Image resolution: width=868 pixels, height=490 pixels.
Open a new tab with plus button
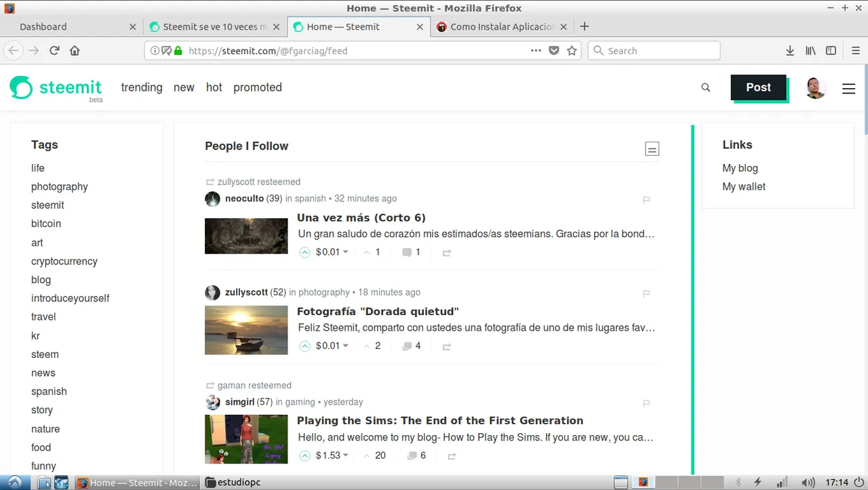point(585,26)
